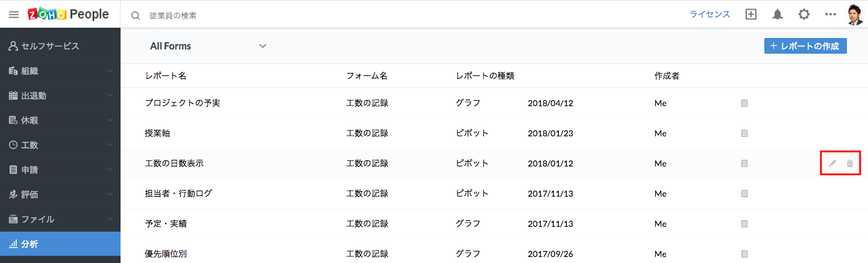Open the All Forms dropdown
This screenshot has width=868, height=263.
click(208, 46)
